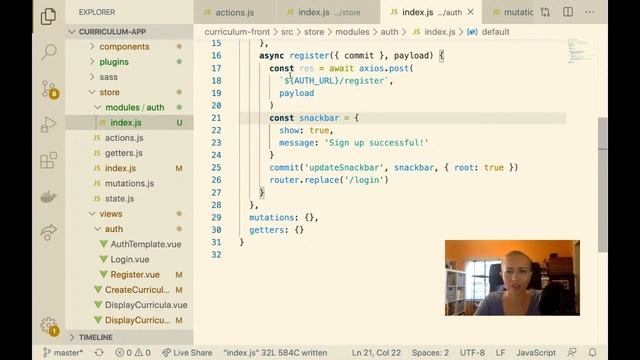The image size is (640, 360).
Task: Open More Actions ellipsis menu
Action: click(590, 12)
